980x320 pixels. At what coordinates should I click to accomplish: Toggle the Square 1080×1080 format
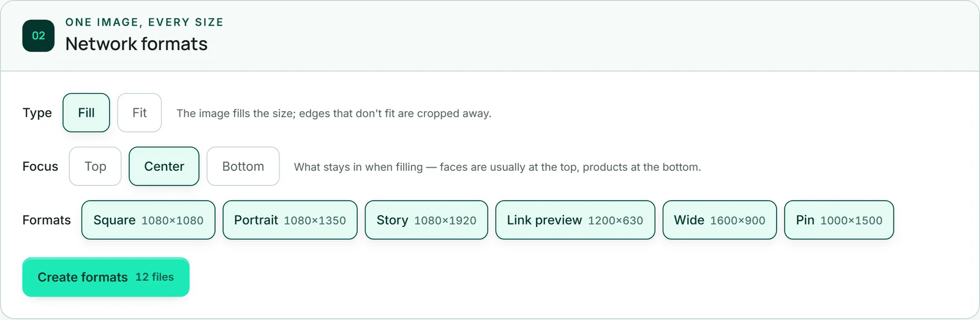148,220
